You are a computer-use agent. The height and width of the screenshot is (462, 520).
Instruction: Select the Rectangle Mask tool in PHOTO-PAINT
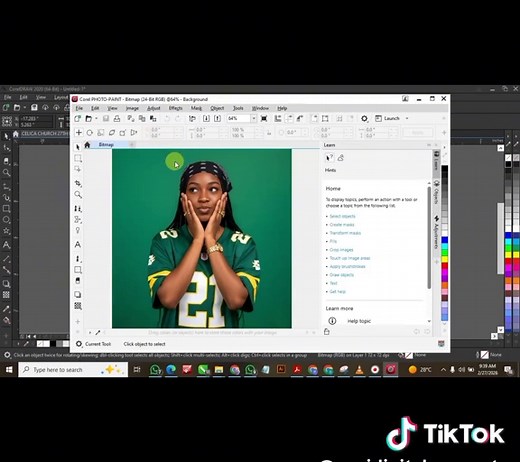pos(78,158)
